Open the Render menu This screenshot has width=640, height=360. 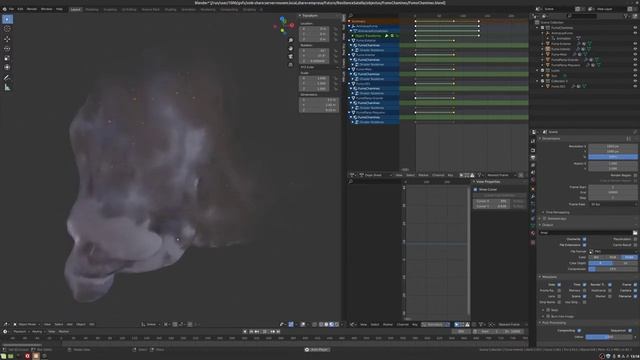tap(32, 9)
